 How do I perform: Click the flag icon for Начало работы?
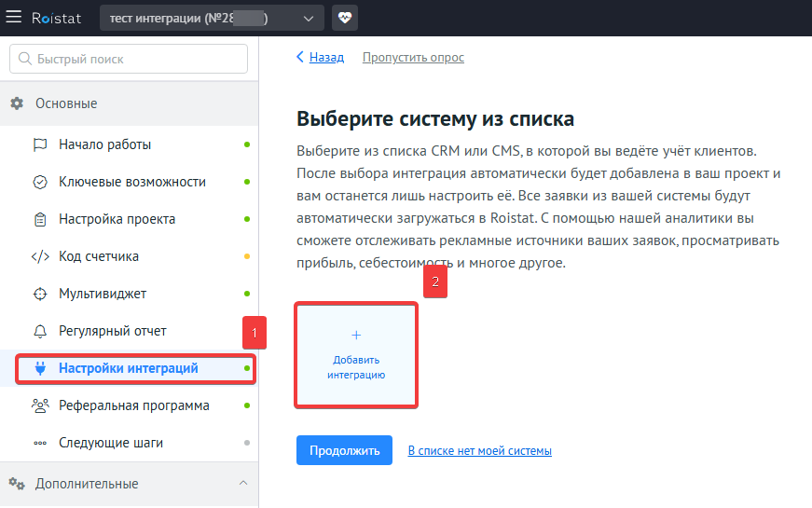[x=40, y=144]
